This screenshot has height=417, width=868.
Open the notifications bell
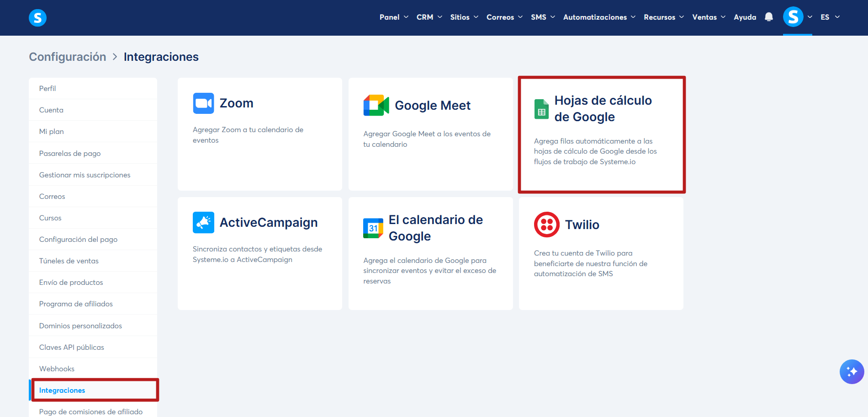point(769,17)
